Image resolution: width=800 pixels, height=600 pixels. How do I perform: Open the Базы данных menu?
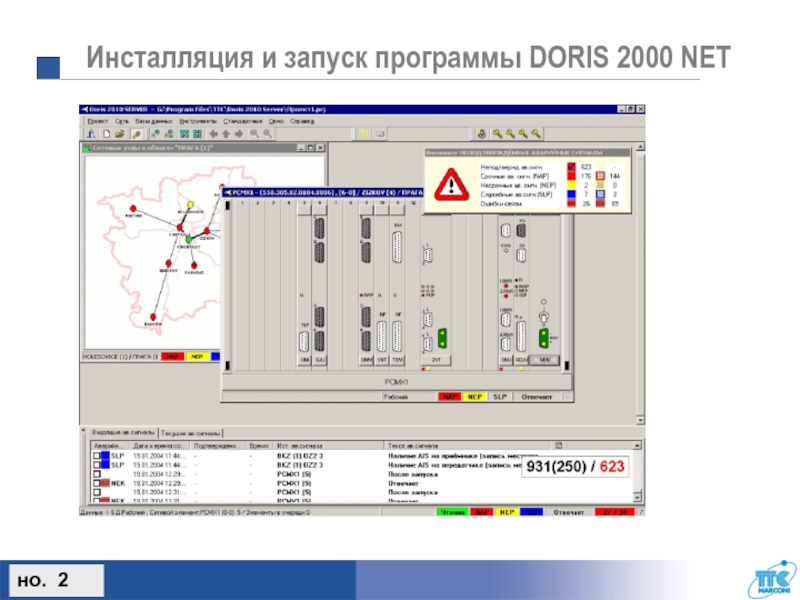pos(154,121)
